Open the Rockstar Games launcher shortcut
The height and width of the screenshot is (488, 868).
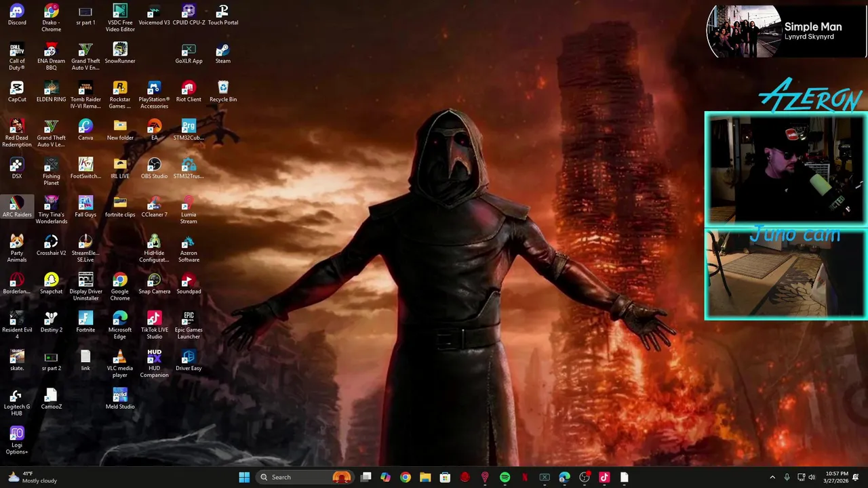point(120,96)
